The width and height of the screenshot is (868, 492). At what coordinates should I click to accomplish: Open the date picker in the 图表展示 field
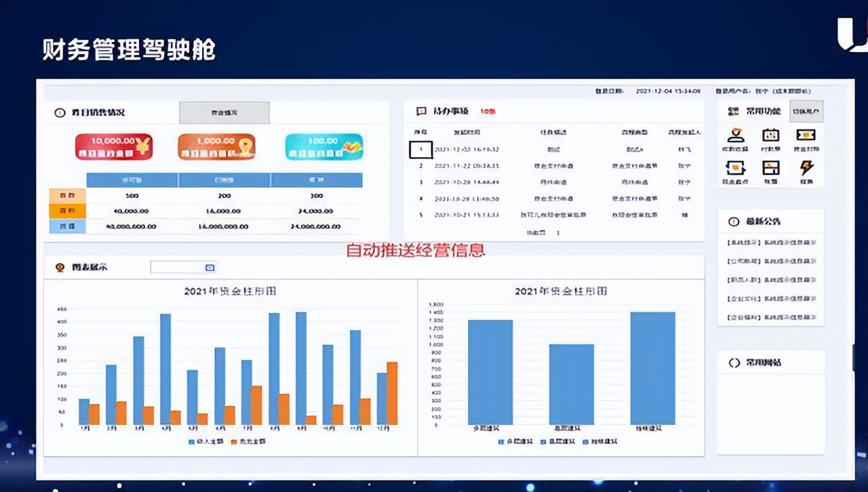pyautogui.click(x=208, y=268)
